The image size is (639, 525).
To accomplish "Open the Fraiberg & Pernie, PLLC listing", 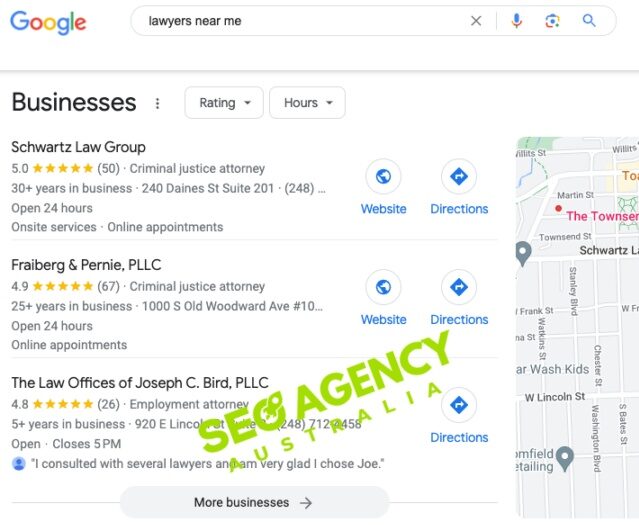I will (x=86, y=265).
